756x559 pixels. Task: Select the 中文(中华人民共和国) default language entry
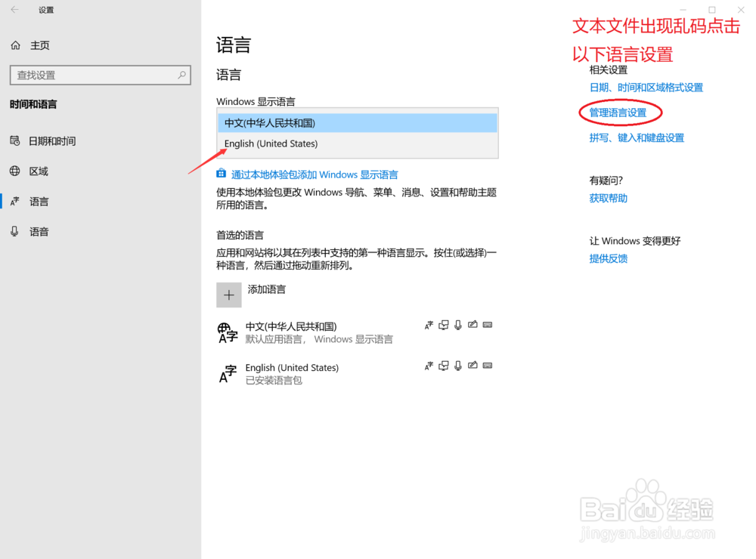tap(302, 332)
